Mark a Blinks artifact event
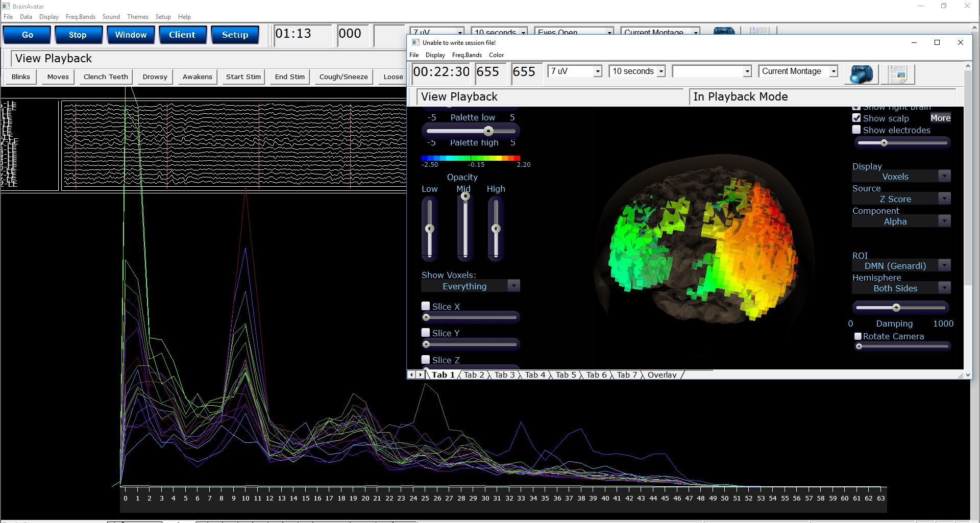Viewport: 980px width, 523px height. (x=20, y=77)
